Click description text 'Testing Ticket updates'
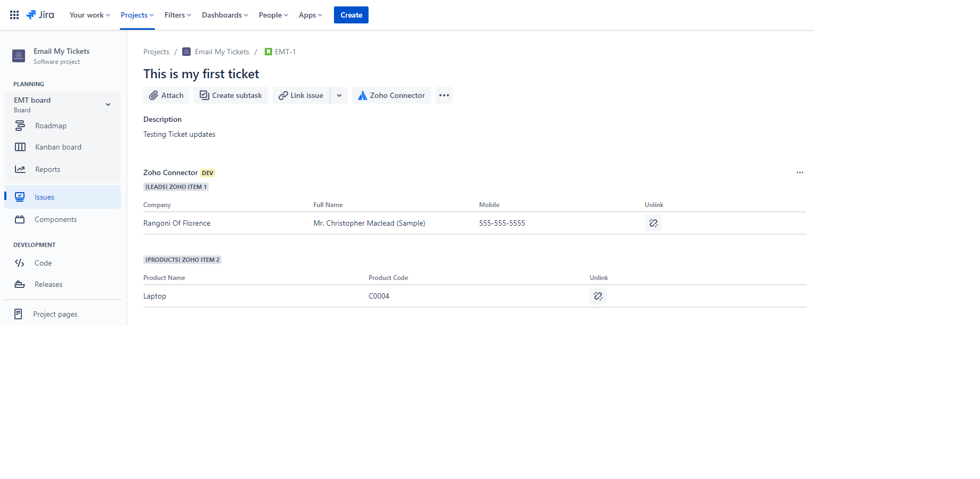 [x=179, y=134]
